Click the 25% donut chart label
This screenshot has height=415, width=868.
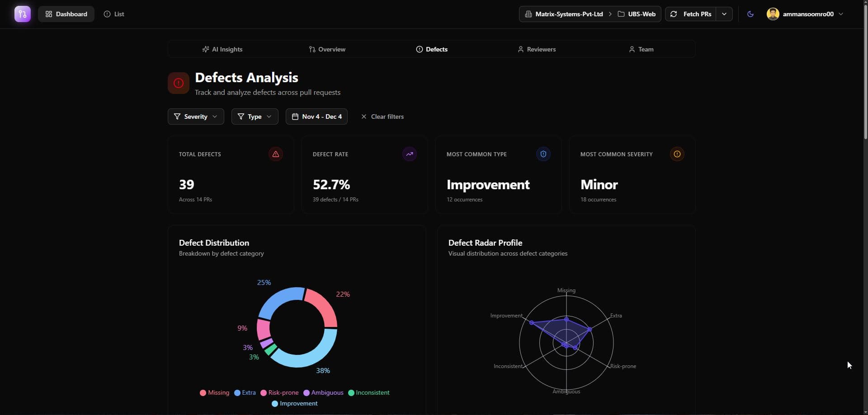(x=264, y=283)
